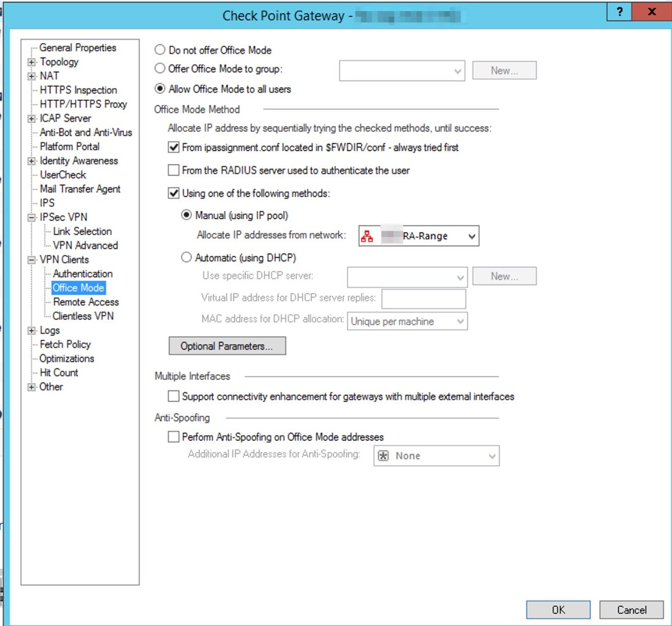Open the Remote Access settings page
This screenshot has width=672, height=626.
click(x=85, y=302)
